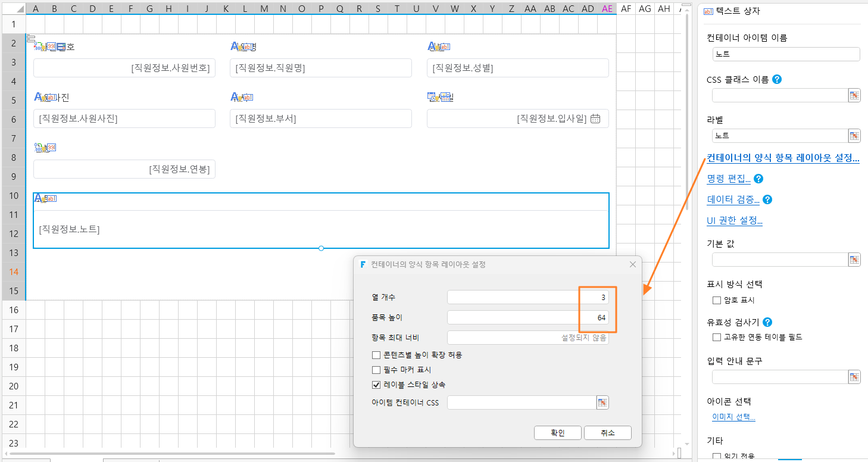This screenshot has width=868, height=462.
Task: Click the 항목 최대 너비 input field
Action: click(x=528, y=338)
